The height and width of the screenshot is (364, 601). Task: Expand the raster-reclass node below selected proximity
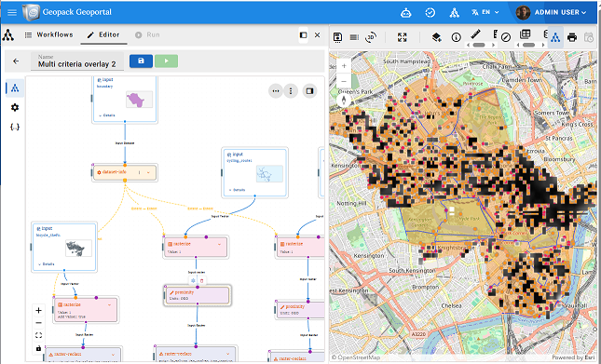[x=228, y=354]
